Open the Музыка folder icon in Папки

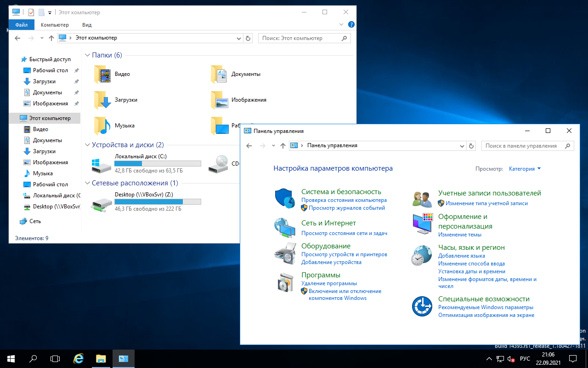(102, 126)
